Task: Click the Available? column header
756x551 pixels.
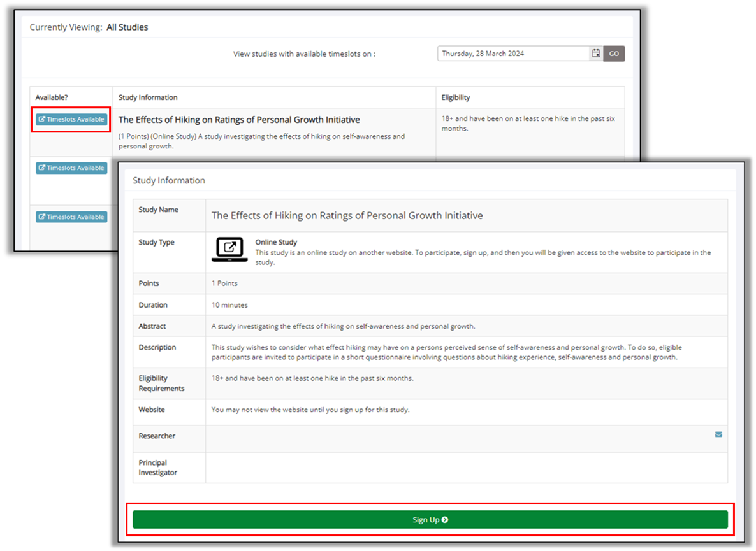Action: [x=52, y=97]
